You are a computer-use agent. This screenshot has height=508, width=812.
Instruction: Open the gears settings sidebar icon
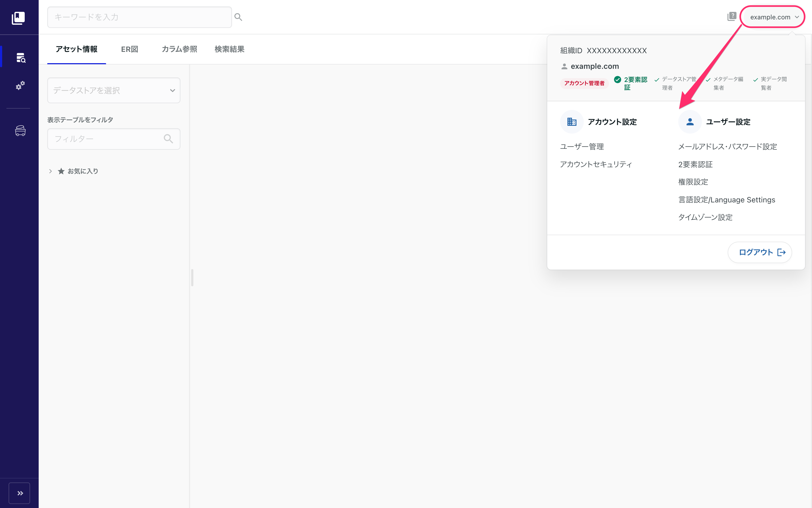coord(20,85)
